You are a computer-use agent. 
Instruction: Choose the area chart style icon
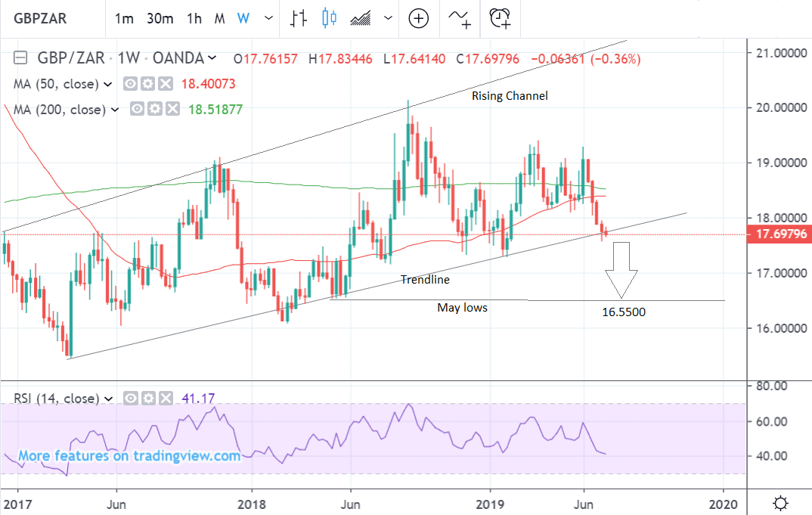[361, 18]
